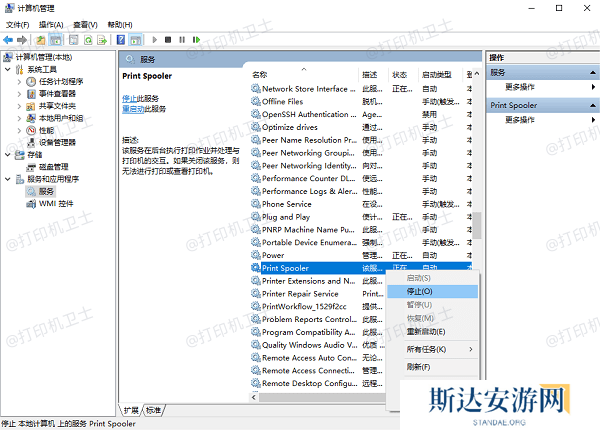600x430 pixels.
Task: Click the Restart service toolbar icon
Action: tap(196, 40)
